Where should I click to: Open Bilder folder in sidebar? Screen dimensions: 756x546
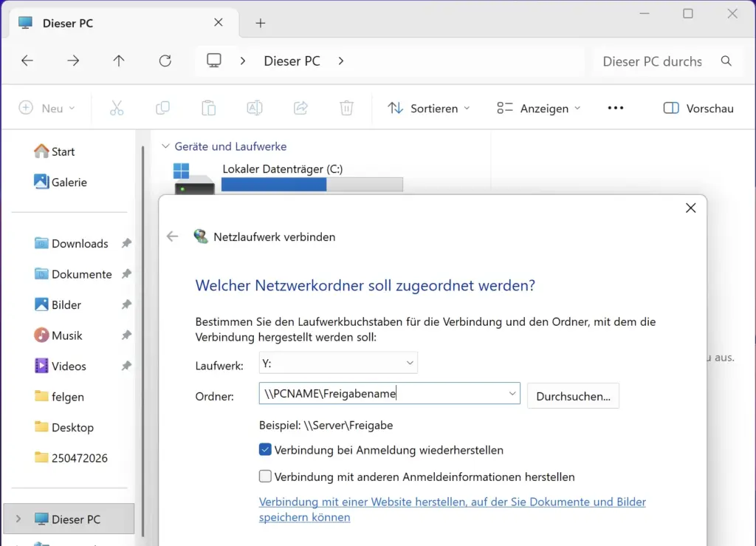pyautogui.click(x=58, y=304)
